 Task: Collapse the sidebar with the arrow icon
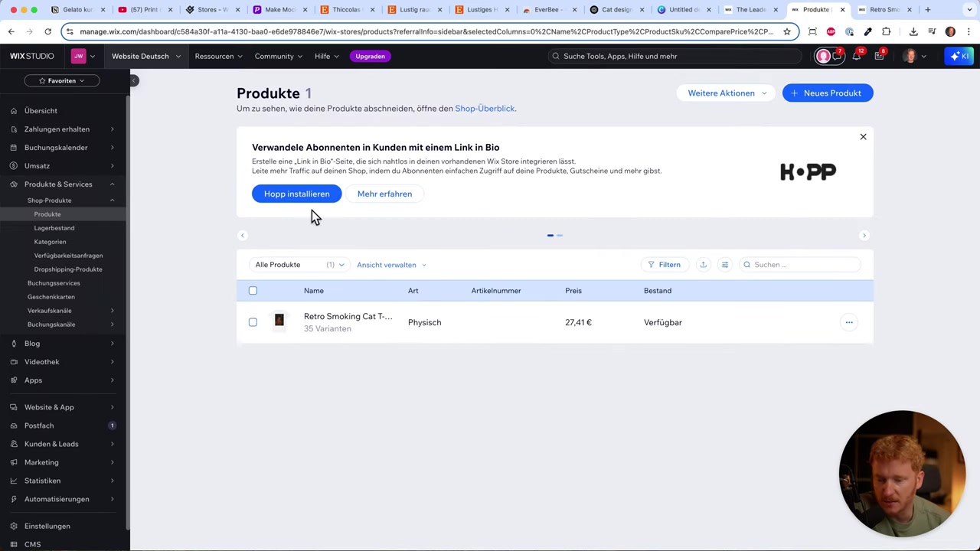point(134,80)
